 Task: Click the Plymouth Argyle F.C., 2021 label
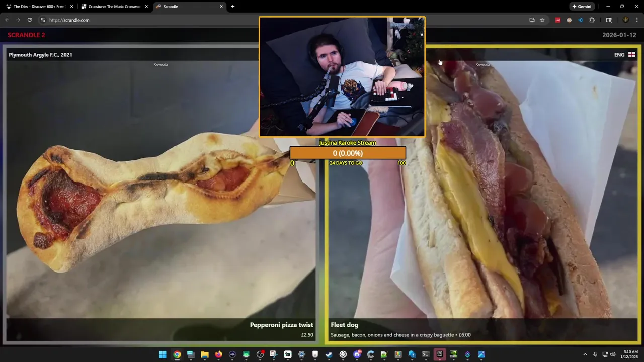tap(40, 55)
